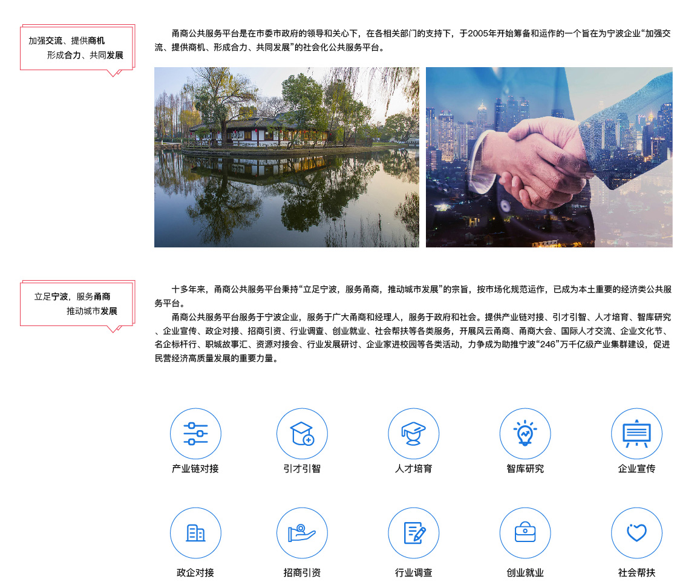
Task: Click the 引才引智 graduation cap plus icon
Action: coord(303,434)
